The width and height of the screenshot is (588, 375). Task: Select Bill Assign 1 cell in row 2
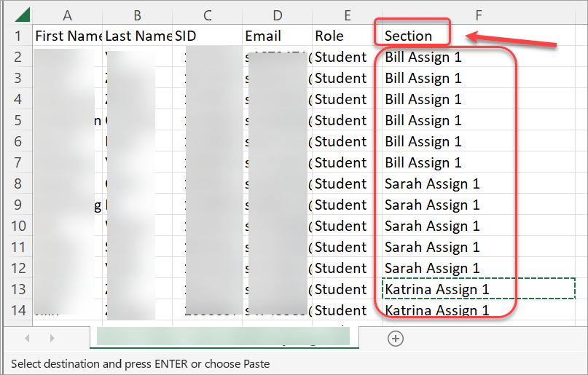coord(479,57)
